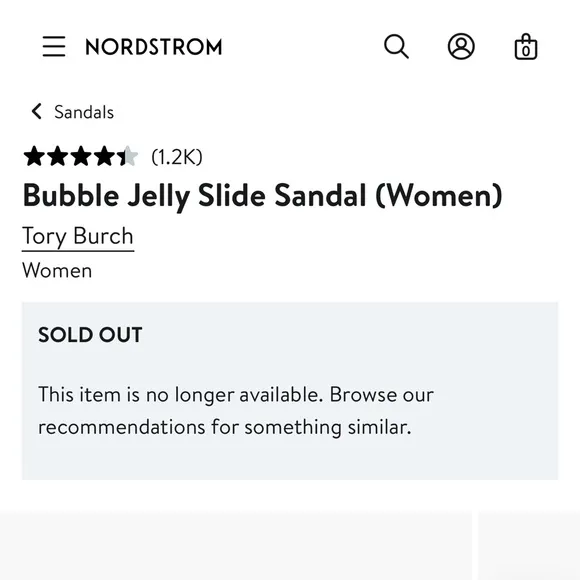Viewport: 580px width, 580px height.
Task: Click the first filled rating star
Action: 34,156
